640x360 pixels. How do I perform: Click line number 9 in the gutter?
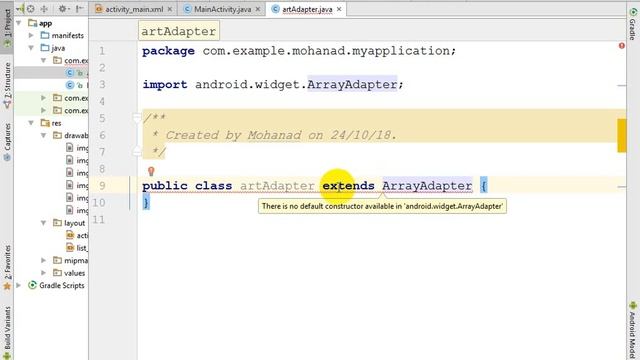102,186
